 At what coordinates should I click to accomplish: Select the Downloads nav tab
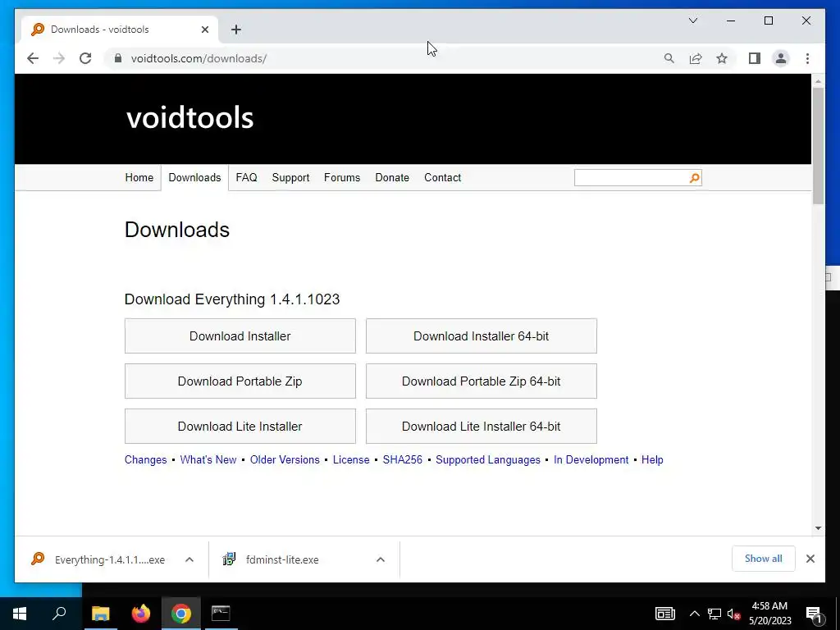coord(194,177)
